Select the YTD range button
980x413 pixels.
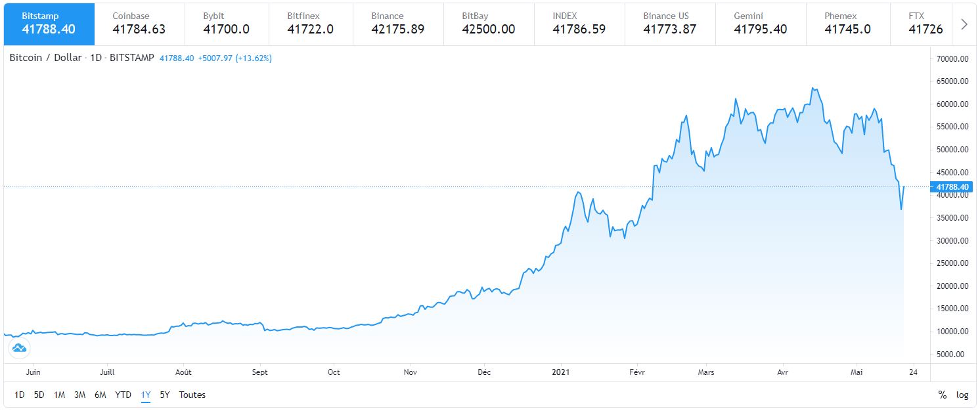tap(123, 395)
